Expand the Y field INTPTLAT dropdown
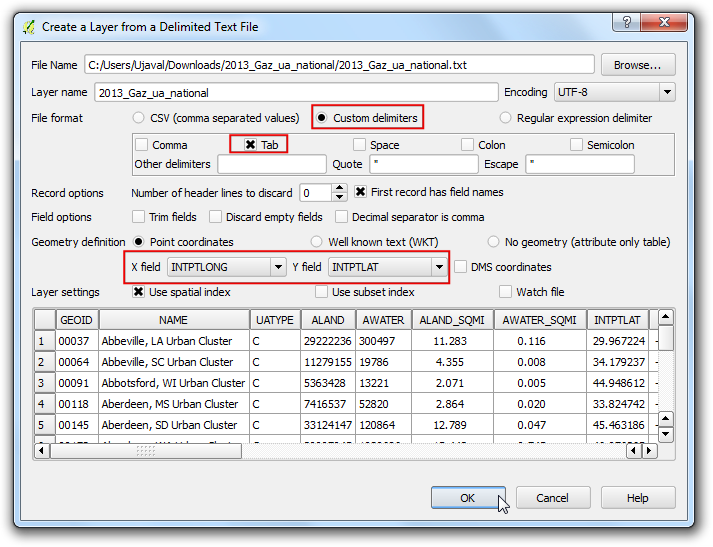The height and width of the screenshot is (547, 713). [x=387, y=267]
